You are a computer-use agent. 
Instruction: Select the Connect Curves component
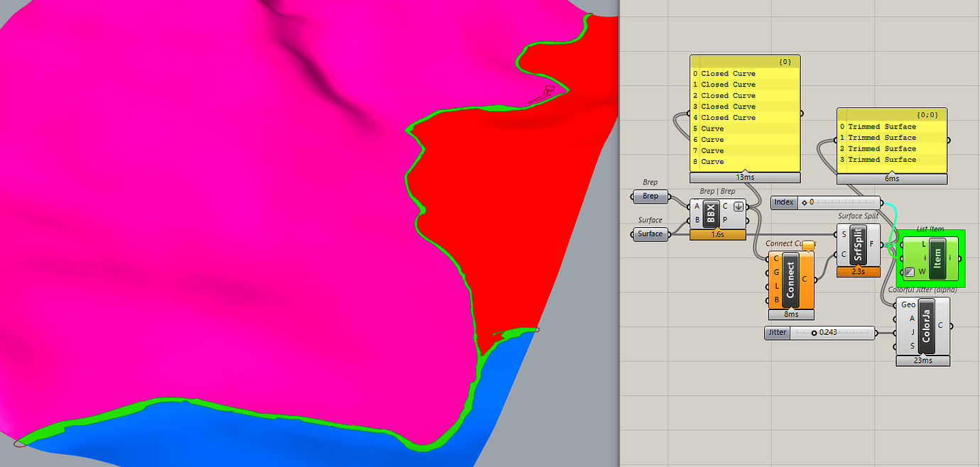tap(790, 280)
